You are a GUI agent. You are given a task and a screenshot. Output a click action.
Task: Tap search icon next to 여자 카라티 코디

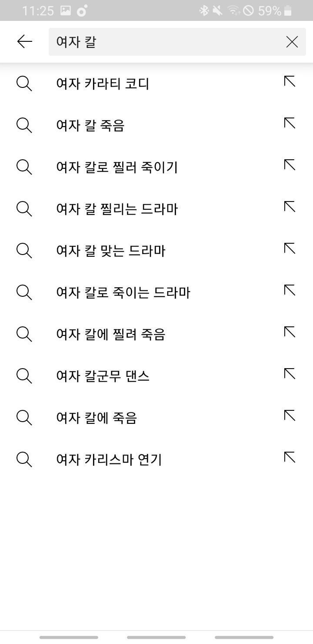pyautogui.click(x=24, y=83)
